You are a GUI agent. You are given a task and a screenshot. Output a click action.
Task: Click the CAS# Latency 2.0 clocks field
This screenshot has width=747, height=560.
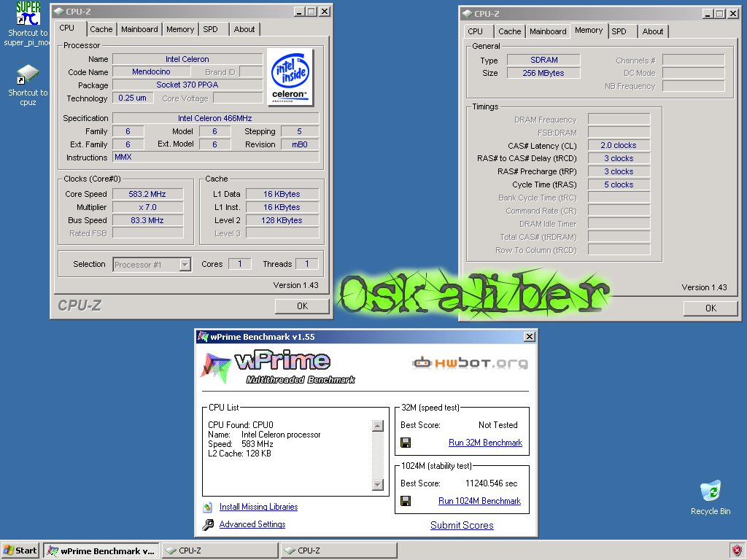point(619,145)
